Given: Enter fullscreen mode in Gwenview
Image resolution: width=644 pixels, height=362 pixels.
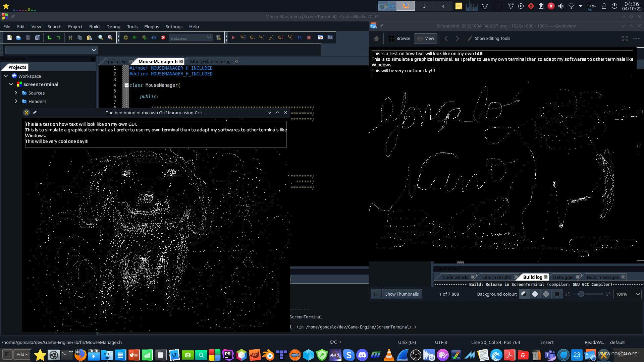Looking at the screenshot, I should (x=625, y=38).
